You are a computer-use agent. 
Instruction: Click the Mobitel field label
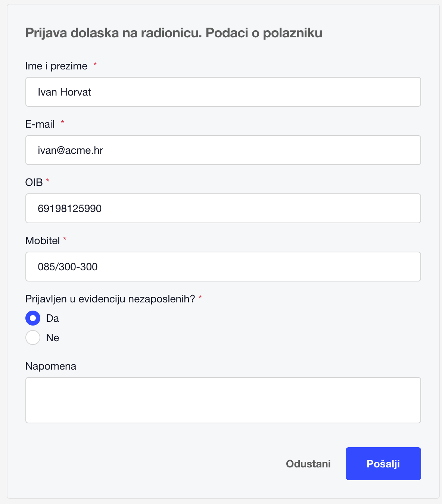click(x=43, y=241)
